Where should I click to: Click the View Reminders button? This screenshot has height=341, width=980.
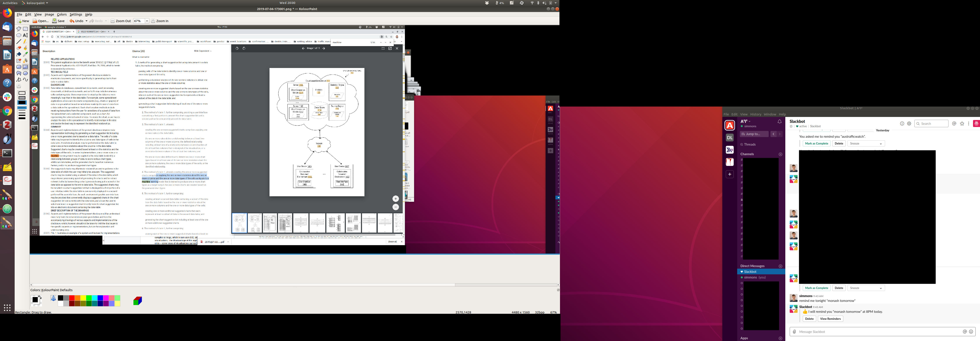click(830, 319)
